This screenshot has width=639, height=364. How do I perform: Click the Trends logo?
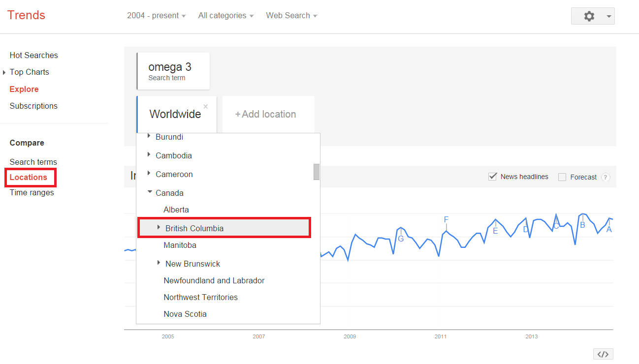pyautogui.click(x=26, y=15)
